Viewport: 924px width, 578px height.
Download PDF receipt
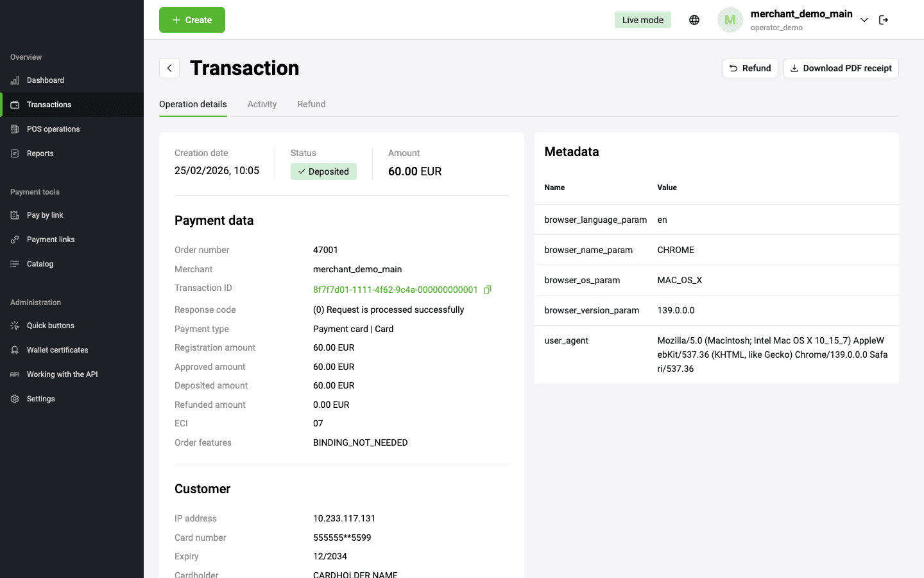point(841,68)
